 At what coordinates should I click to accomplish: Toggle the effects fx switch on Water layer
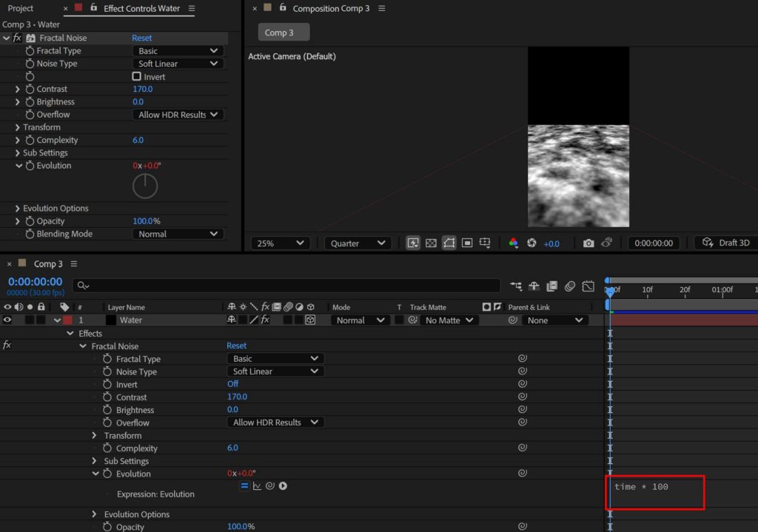coord(265,320)
